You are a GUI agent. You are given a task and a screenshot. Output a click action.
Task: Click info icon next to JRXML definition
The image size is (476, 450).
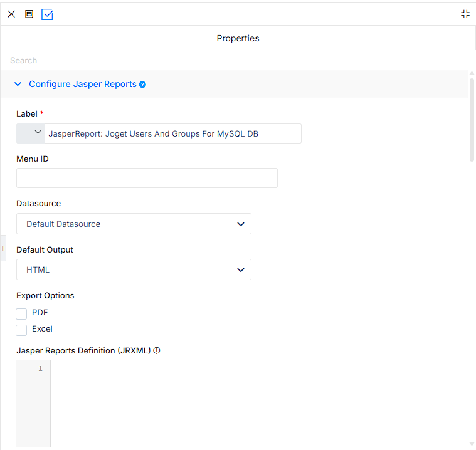[x=157, y=351]
